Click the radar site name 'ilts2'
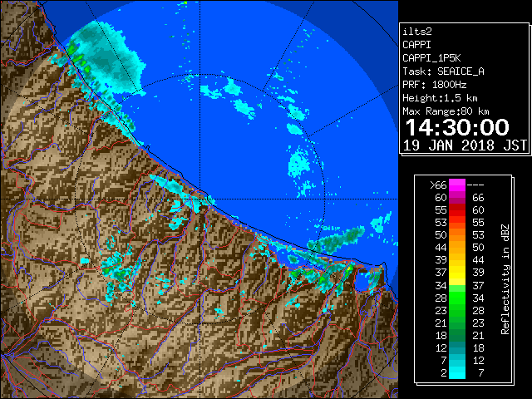532x399 pixels. (417, 32)
